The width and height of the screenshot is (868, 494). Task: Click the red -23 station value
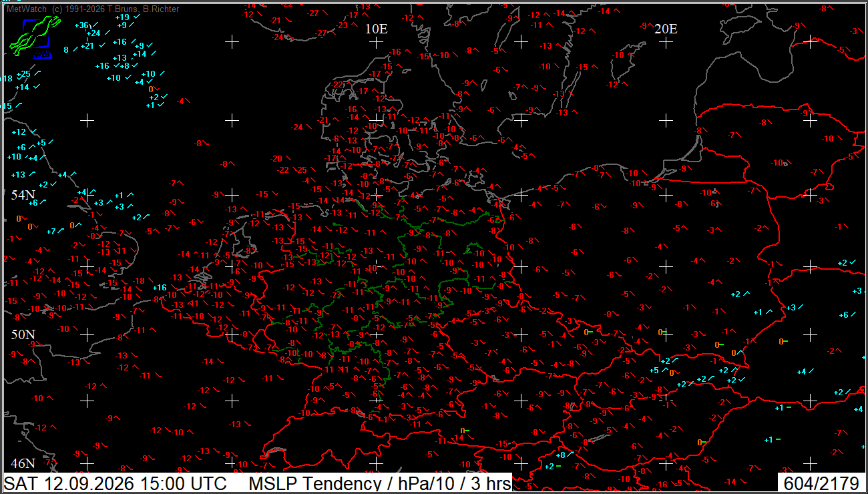[343, 25]
